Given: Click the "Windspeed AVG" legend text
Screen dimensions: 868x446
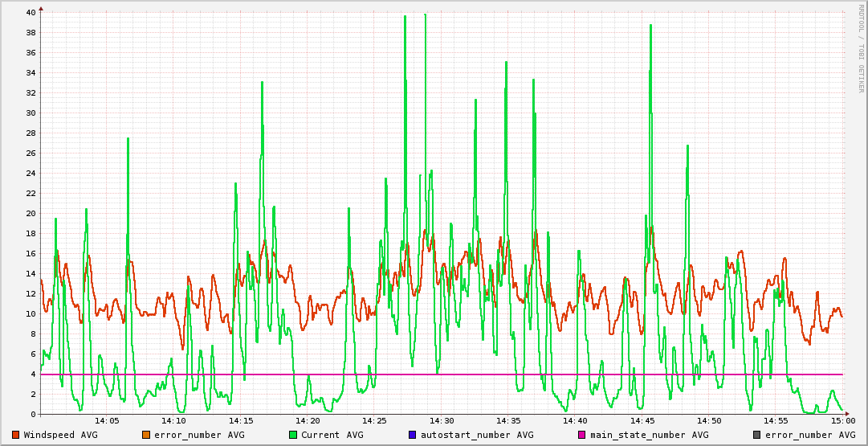Looking at the screenshot, I should (x=60, y=435).
